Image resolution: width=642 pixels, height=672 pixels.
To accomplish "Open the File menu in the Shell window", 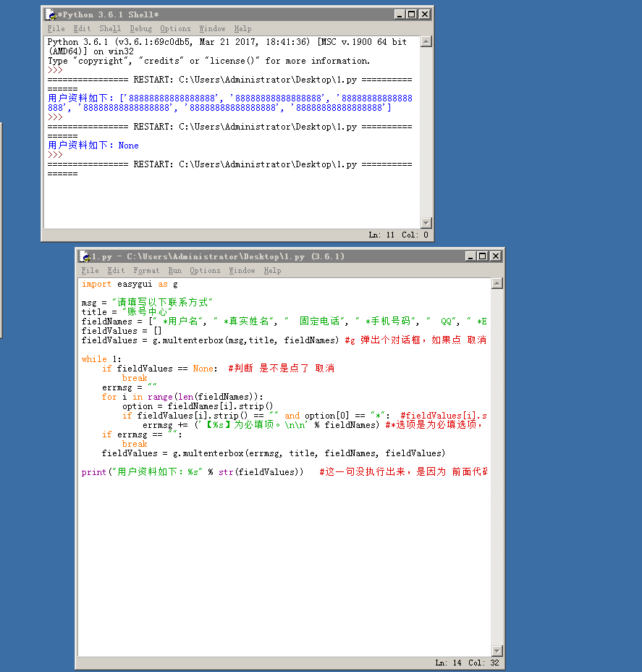I will 56,28.
